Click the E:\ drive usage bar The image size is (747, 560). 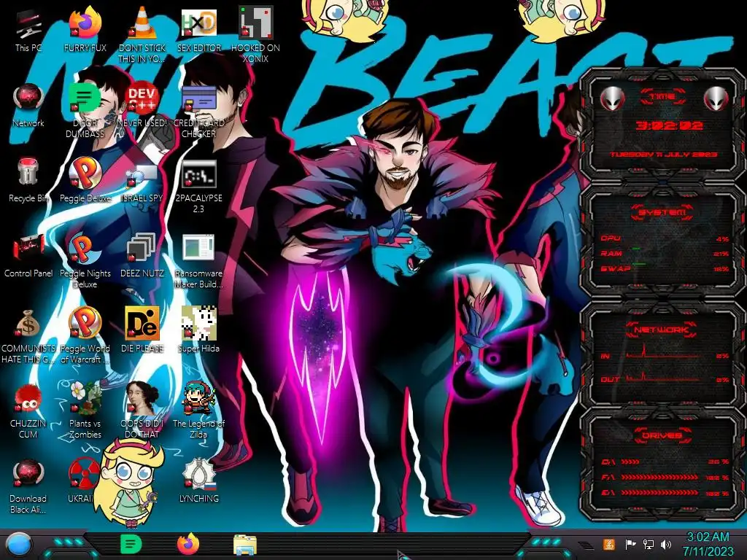coord(659,493)
